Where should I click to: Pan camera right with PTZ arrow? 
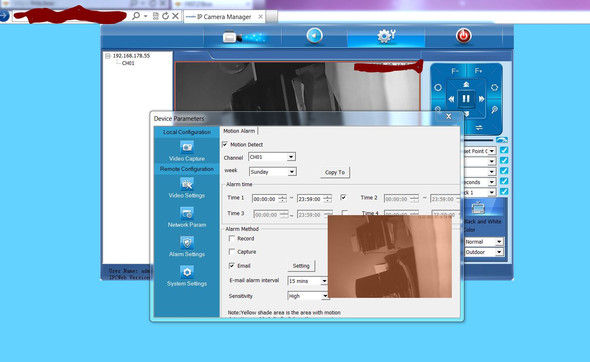click(x=481, y=99)
